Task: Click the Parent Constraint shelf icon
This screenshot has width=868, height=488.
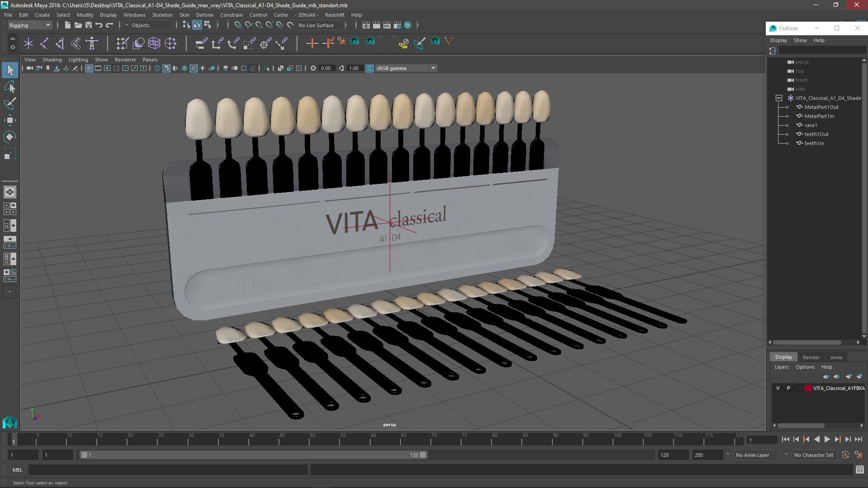Action: pos(201,43)
